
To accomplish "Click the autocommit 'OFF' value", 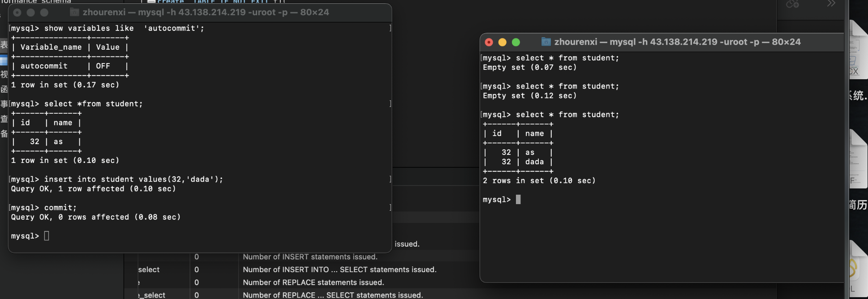I will coord(103,66).
